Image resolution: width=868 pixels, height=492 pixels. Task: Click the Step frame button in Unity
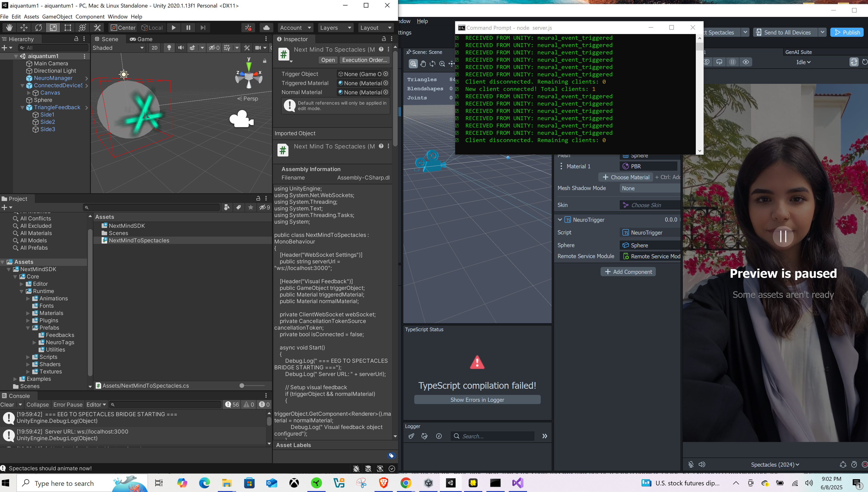[x=203, y=28]
